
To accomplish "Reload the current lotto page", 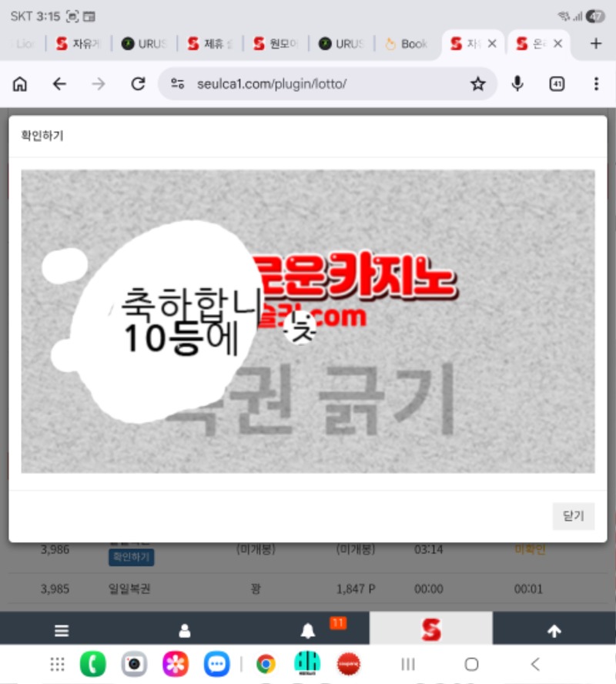I will (x=138, y=84).
